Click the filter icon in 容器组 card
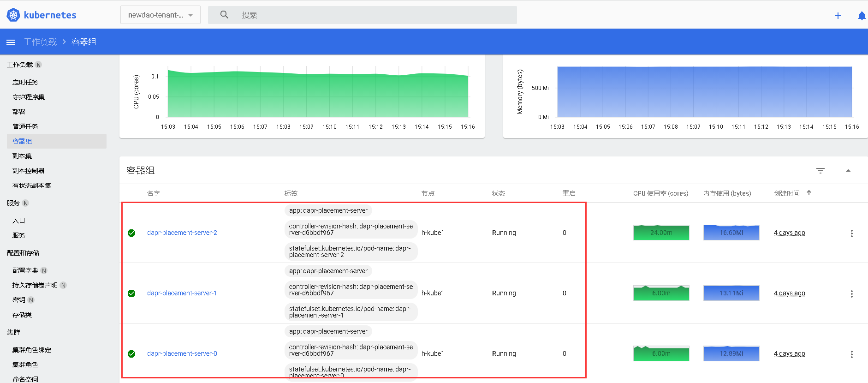Image resolution: width=868 pixels, height=383 pixels. pyautogui.click(x=820, y=171)
